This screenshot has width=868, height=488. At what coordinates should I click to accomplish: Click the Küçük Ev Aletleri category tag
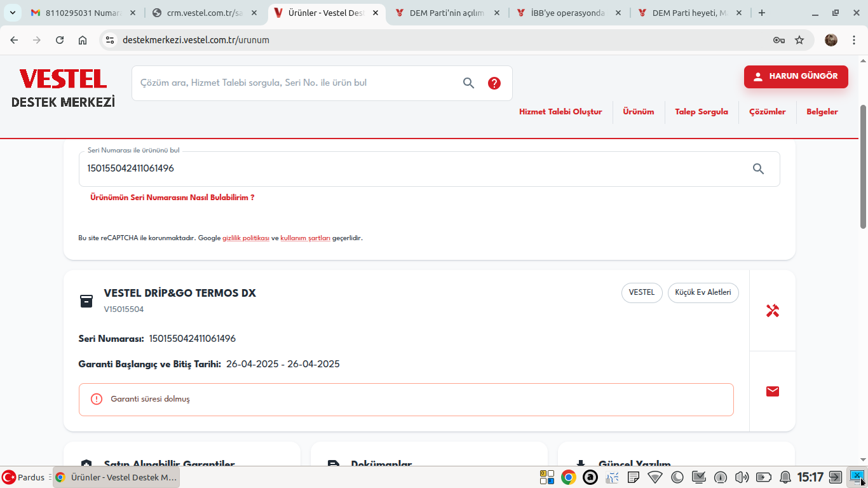click(703, 293)
